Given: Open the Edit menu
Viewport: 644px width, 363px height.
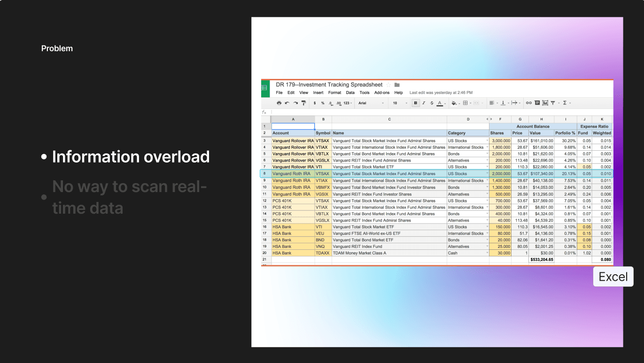Looking at the screenshot, I should click(291, 93).
